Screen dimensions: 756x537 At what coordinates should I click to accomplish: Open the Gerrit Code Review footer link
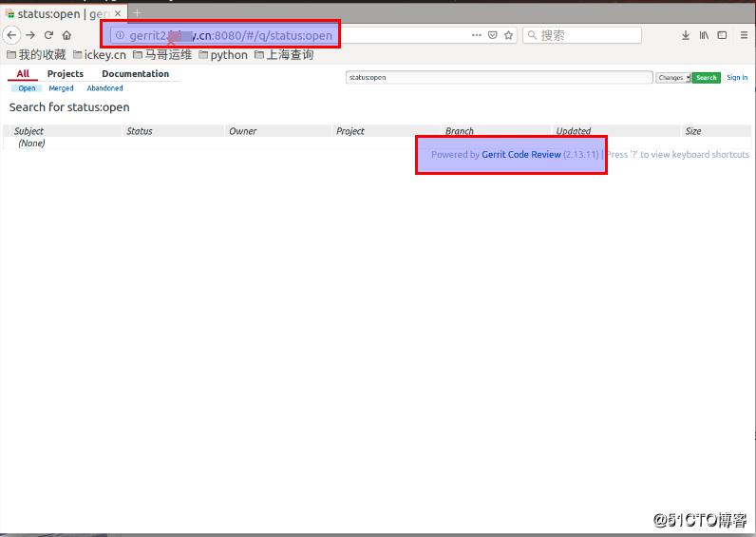click(520, 155)
